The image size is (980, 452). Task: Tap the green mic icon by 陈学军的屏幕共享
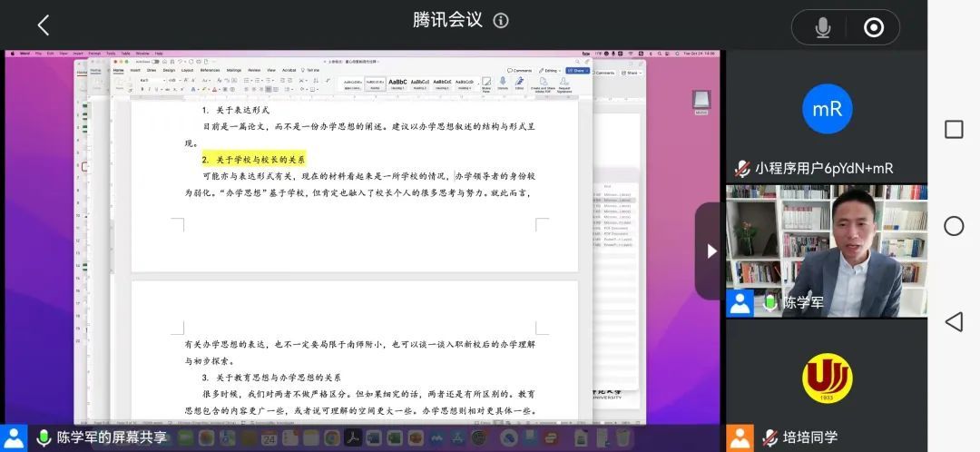tap(44, 437)
